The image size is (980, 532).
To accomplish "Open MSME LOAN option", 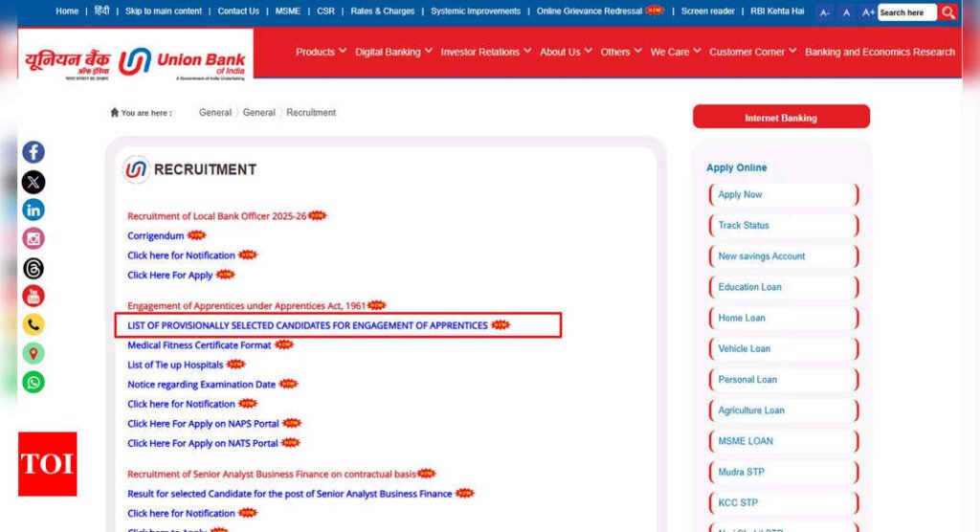I will 784,441.
